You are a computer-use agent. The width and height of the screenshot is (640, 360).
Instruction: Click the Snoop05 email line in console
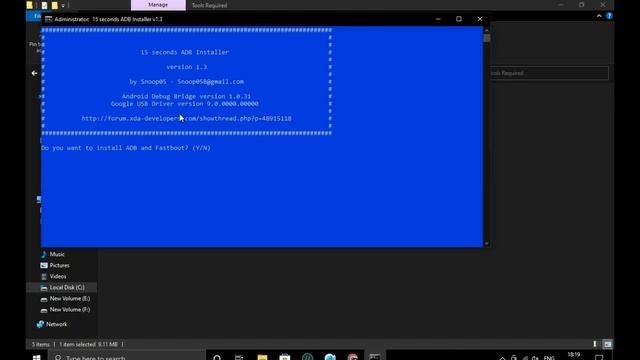[x=187, y=82]
